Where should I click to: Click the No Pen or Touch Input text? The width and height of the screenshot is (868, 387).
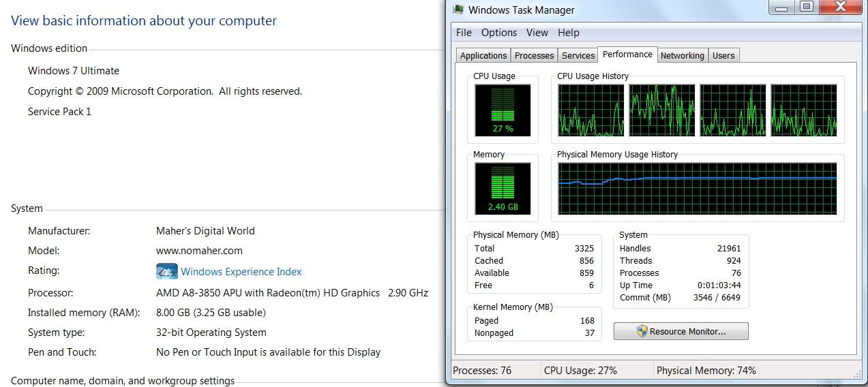point(268,353)
